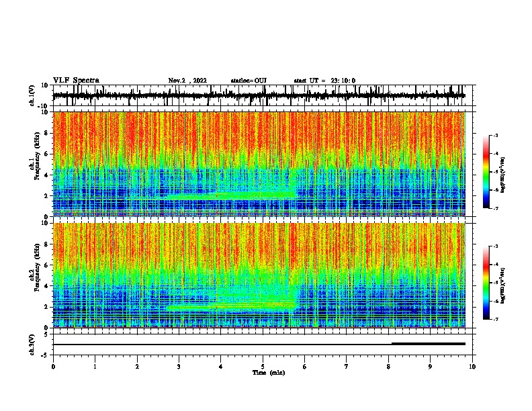532x411 pixels.
Task: Click the thick ch.3 line segment after 8 min
Action: 429,344
